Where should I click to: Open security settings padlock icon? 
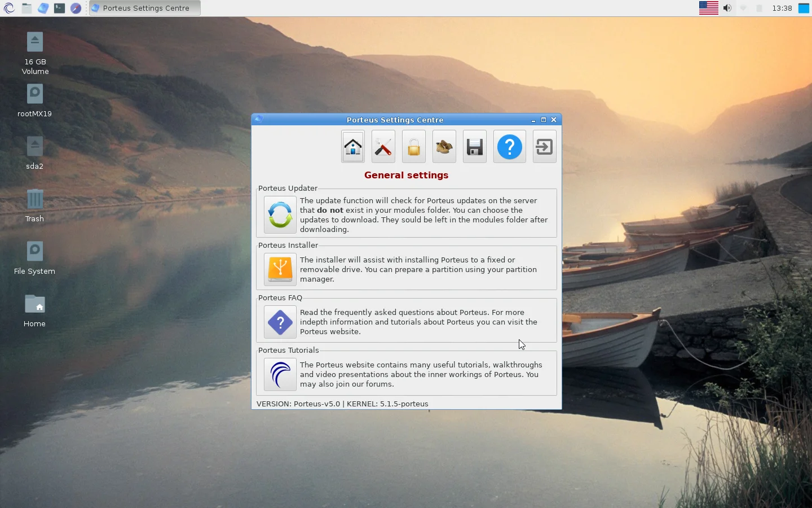(413, 147)
